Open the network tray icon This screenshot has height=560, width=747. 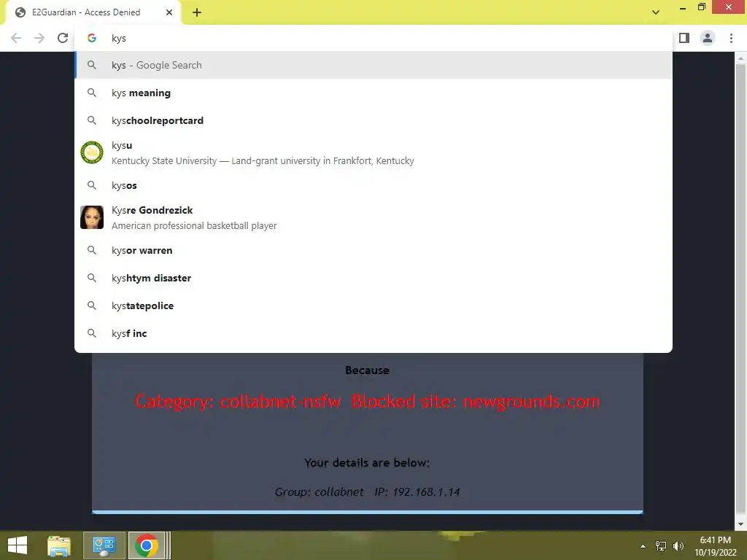point(661,546)
